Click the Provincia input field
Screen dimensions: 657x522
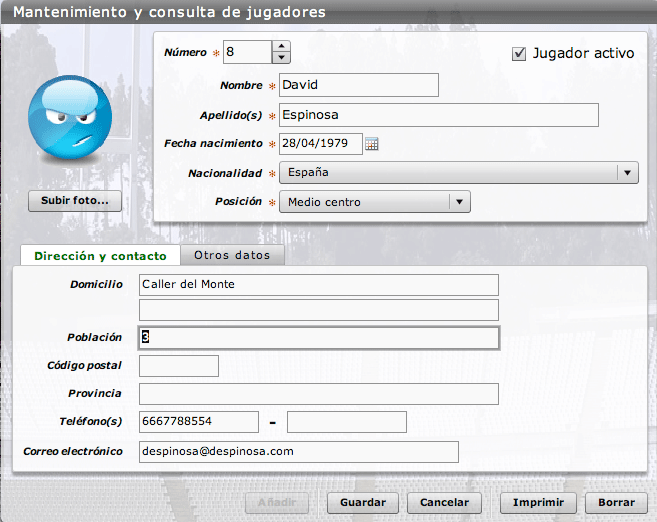(319, 394)
